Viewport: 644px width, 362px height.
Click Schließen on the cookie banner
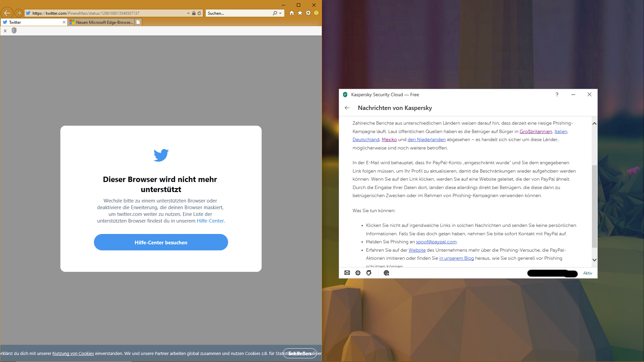click(300, 353)
